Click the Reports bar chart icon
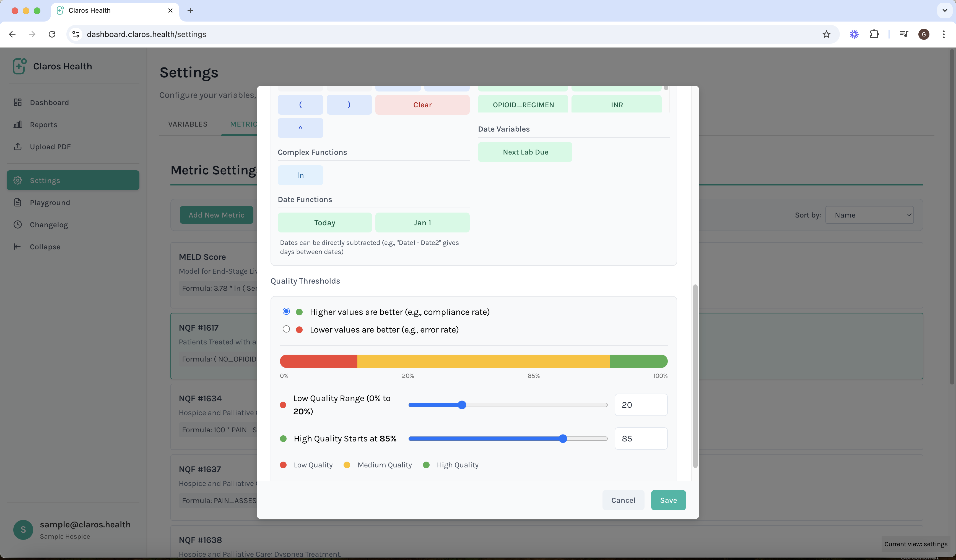 tap(17, 124)
